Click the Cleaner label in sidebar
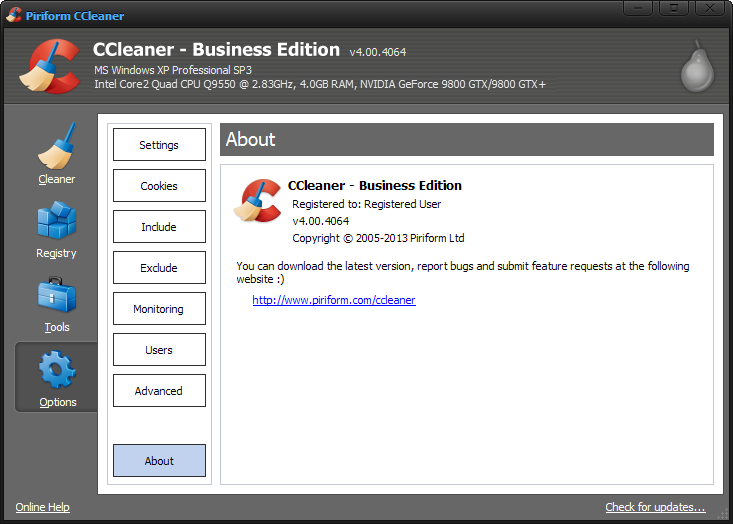The width and height of the screenshot is (733, 524). click(x=57, y=179)
